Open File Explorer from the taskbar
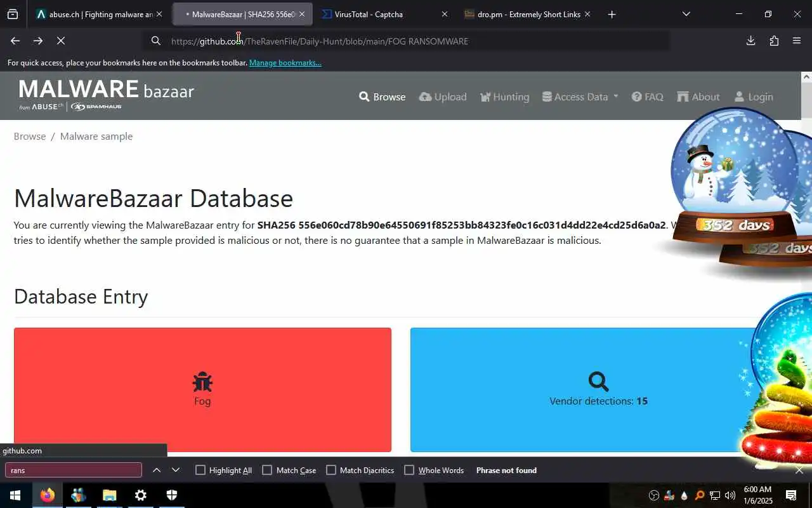 point(109,495)
